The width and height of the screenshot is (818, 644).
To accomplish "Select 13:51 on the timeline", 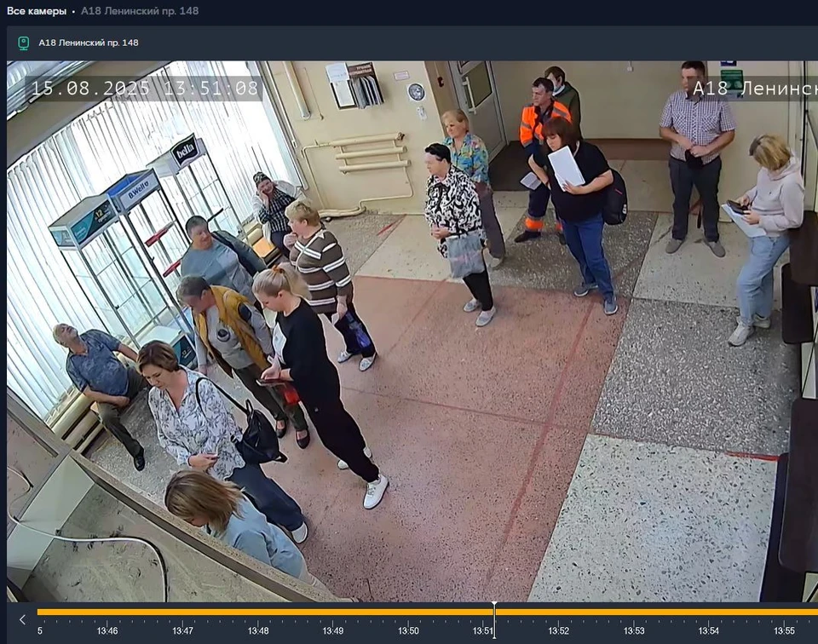I will click(x=482, y=631).
